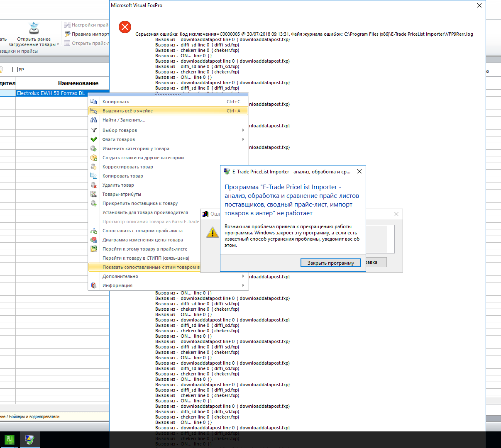
Task: Choose Показать сопоставленные с этим товаром
Action: tap(144, 267)
